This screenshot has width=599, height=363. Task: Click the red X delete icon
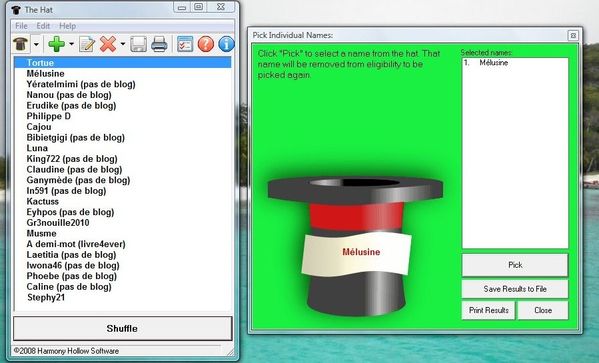coord(108,44)
